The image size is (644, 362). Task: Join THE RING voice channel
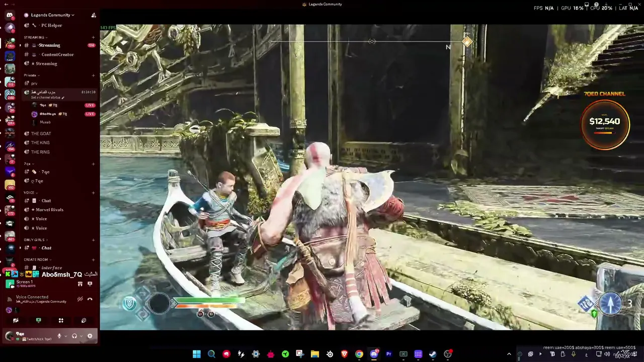pyautogui.click(x=60, y=152)
